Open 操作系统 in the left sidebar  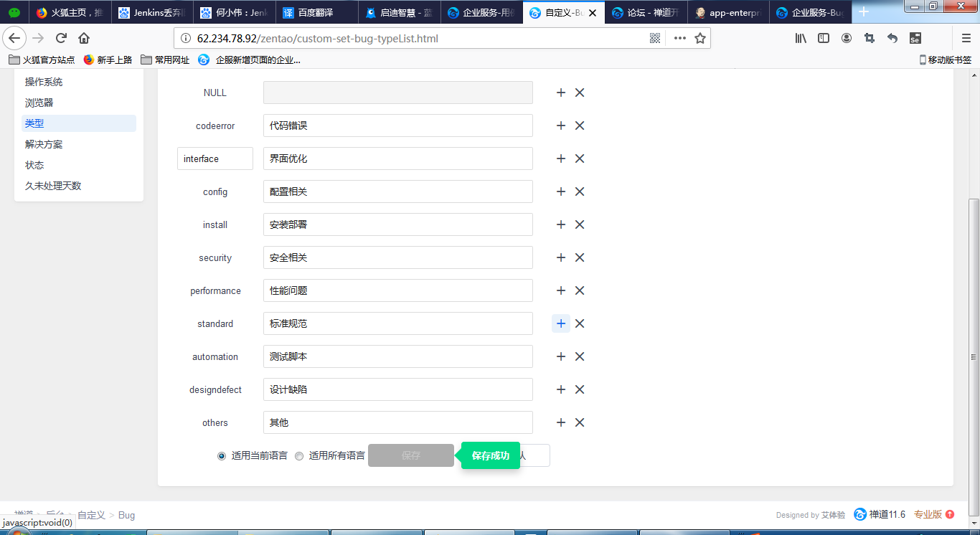click(x=44, y=82)
